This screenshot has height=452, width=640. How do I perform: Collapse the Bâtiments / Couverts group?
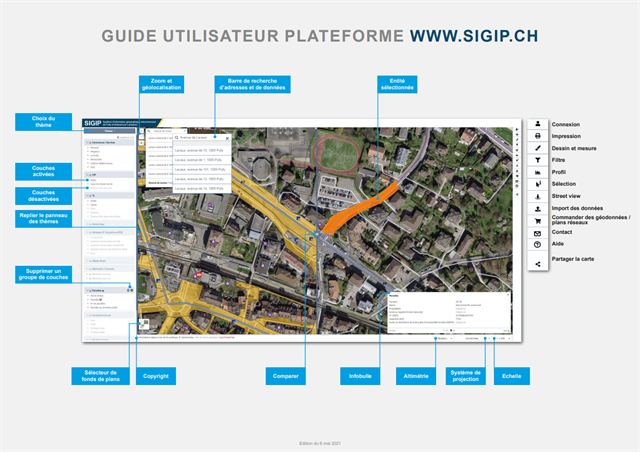click(x=109, y=269)
